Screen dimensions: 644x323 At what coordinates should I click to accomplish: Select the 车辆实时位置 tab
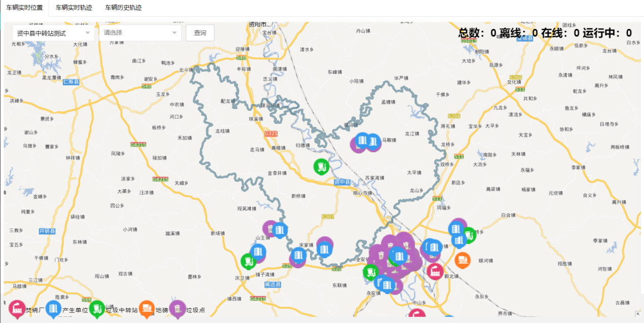click(x=24, y=8)
